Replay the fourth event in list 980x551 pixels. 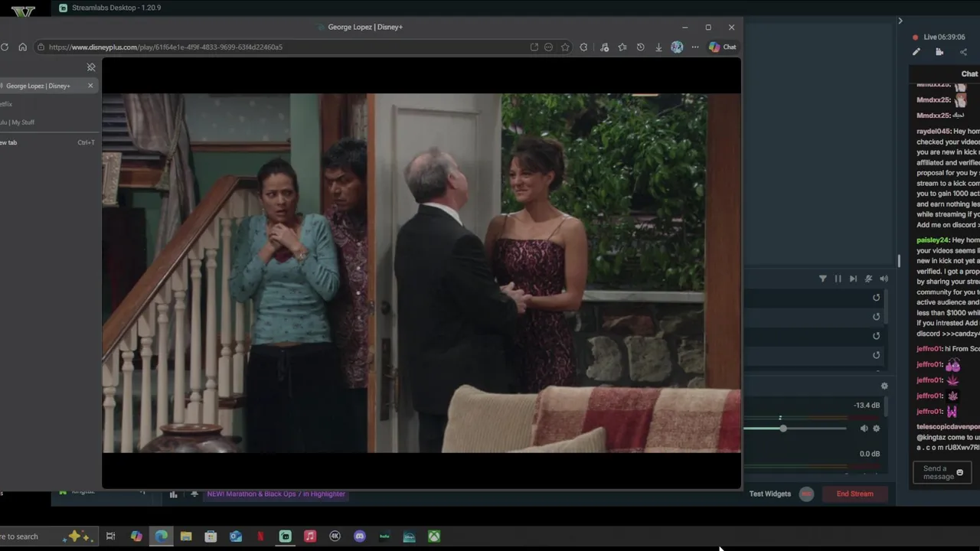(x=877, y=355)
